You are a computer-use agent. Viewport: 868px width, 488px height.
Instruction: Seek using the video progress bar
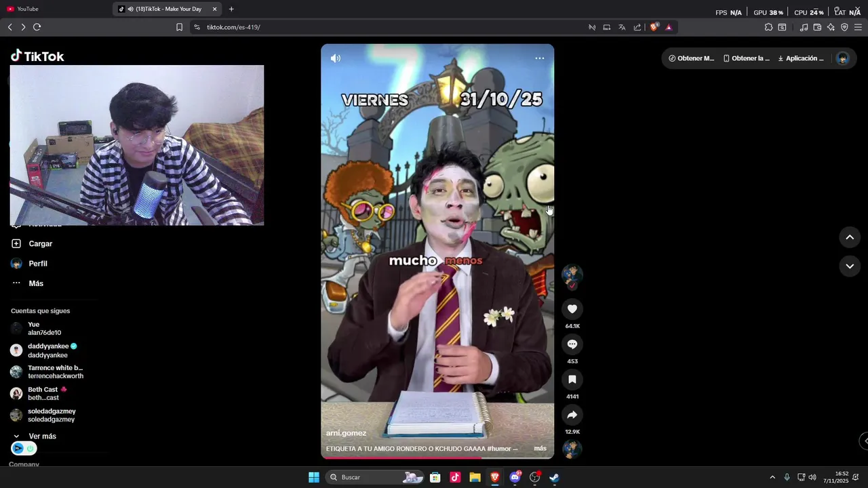point(437,457)
